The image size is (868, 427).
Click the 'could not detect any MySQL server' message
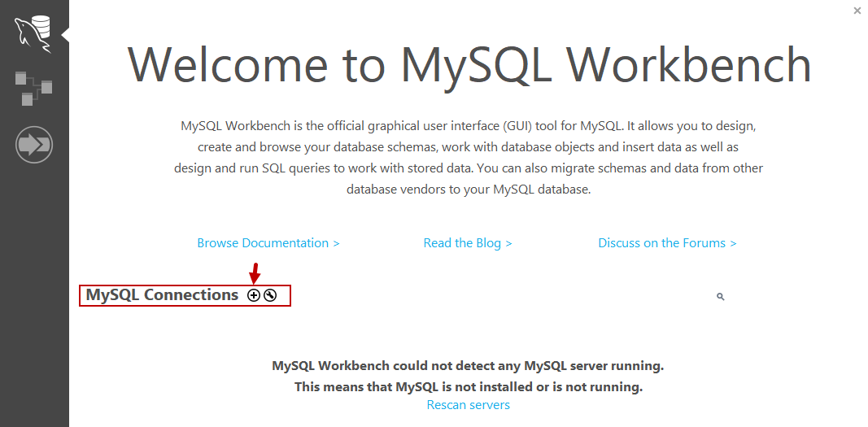468,366
